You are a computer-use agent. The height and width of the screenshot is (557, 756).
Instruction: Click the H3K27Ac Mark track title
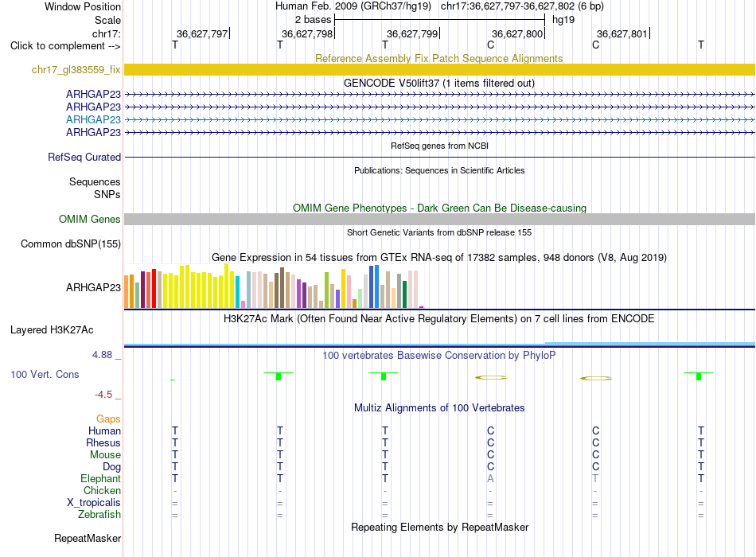click(439, 319)
